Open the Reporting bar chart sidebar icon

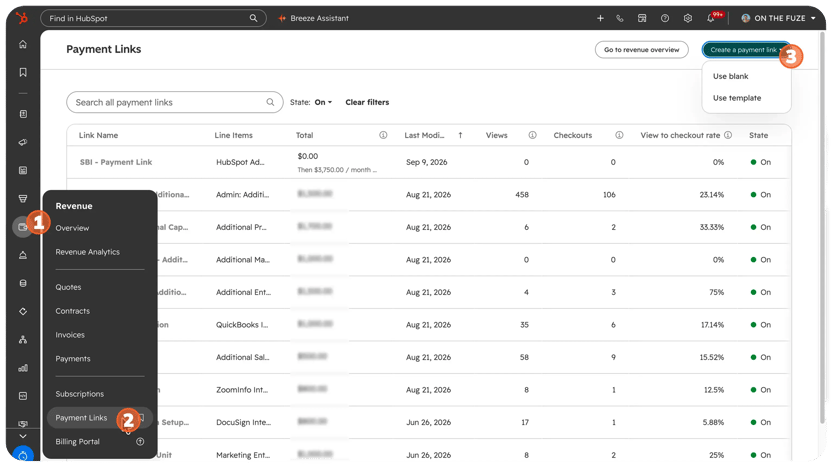point(23,368)
